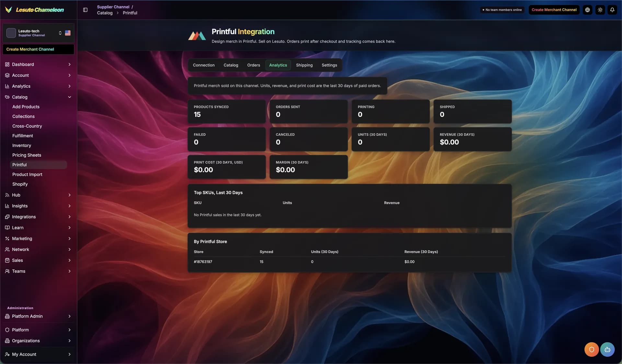Viewport: 622px width, 364px height.
Task: Select Printful in the Catalog submenu
Action: click(x=39, y=165)
